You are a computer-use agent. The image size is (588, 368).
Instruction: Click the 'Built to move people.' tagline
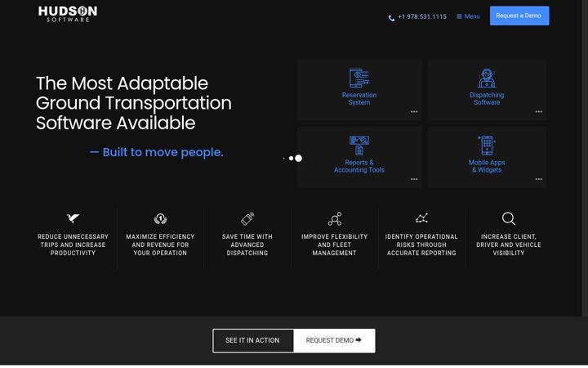click(156, 152)
